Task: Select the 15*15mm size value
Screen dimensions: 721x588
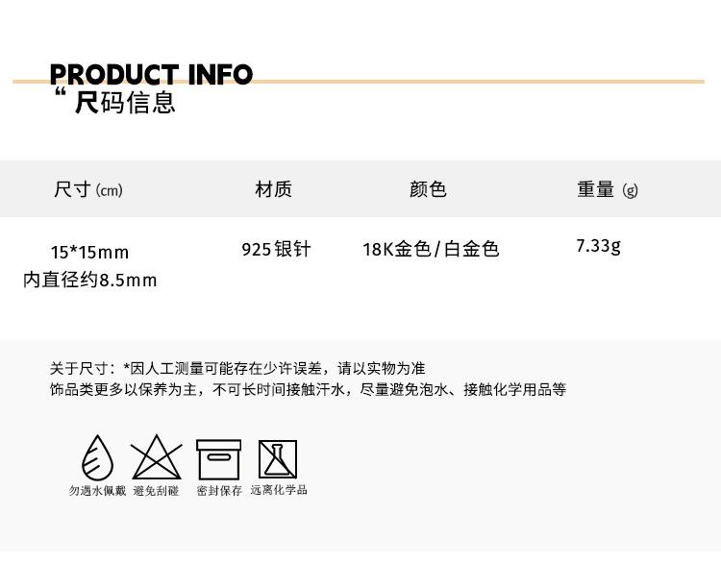Action: click(x=89, y=253)
